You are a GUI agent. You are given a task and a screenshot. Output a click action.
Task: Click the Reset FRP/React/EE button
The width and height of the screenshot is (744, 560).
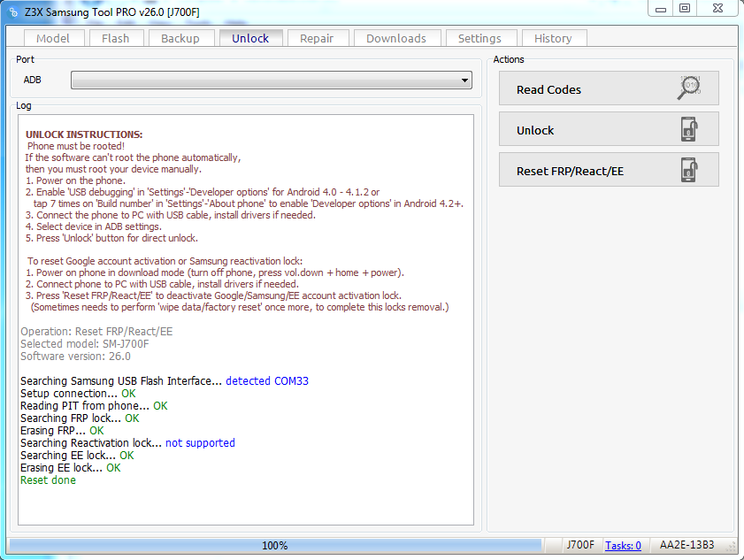[609, 170]
